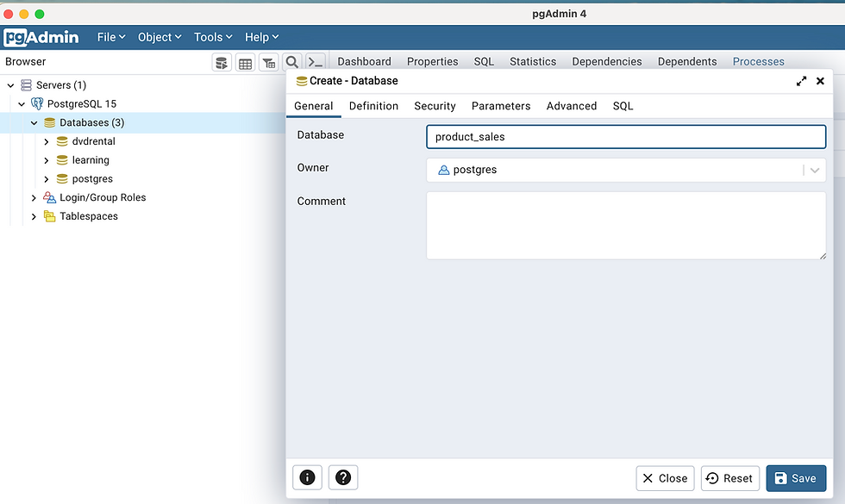Click the Servers group icon
The image size is (845, 504).
coord(26,85)
